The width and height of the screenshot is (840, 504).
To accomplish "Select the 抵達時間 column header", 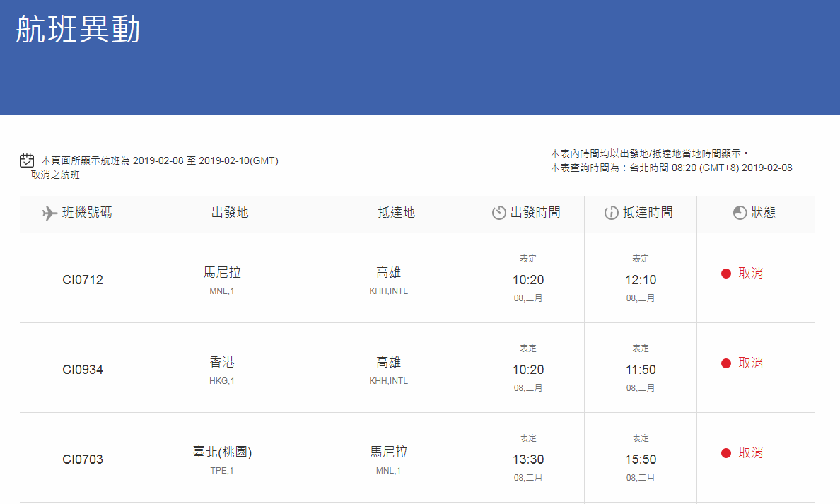I will click(x=641, y=214).
